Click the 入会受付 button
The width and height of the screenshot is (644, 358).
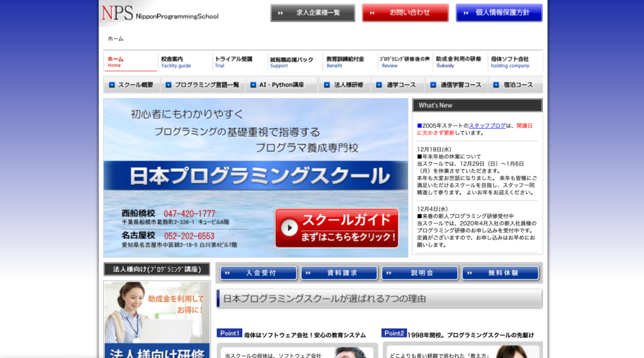point(258,273)
